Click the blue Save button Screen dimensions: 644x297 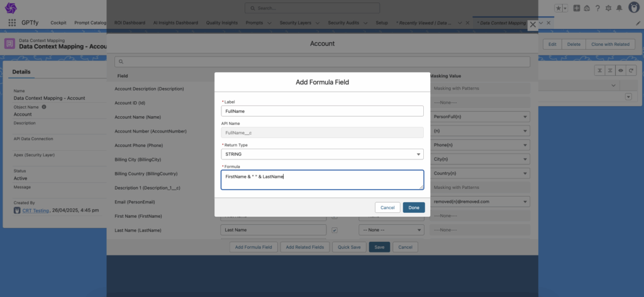[x=379, y=247]
